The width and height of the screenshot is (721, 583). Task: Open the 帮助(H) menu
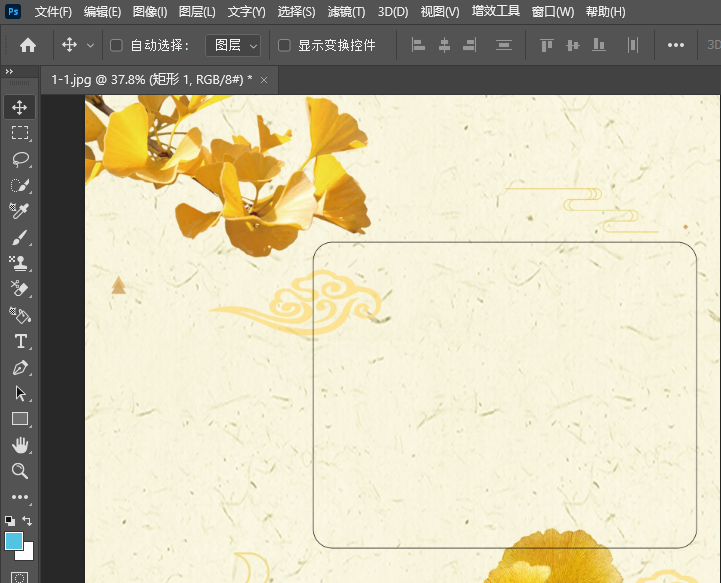606,11
